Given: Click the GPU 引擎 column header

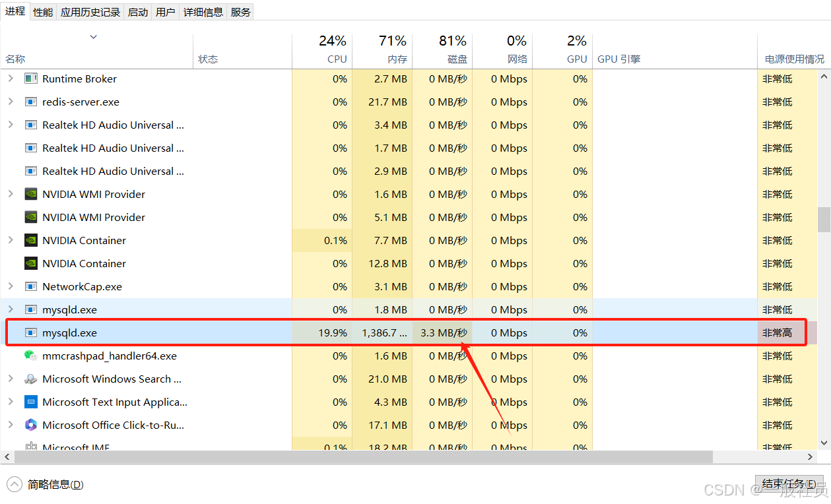Looking at the screenshot, I should [x=675, y=50].
